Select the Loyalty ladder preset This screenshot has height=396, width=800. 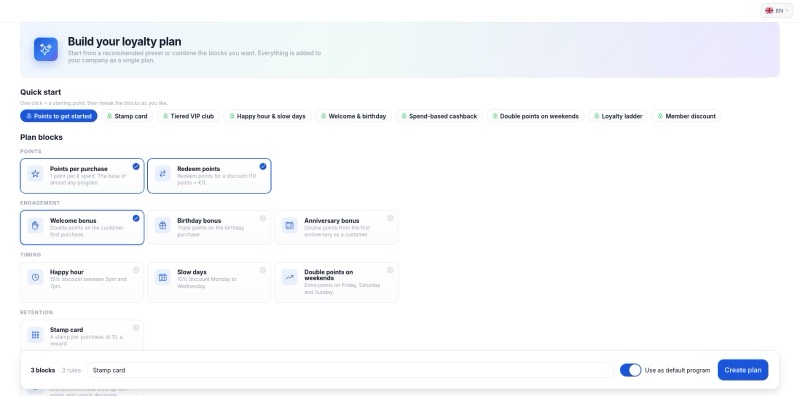[618, 116]
